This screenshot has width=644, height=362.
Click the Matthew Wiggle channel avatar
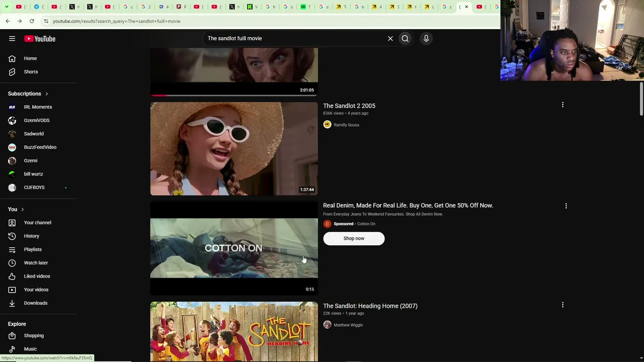click(327, 325)
